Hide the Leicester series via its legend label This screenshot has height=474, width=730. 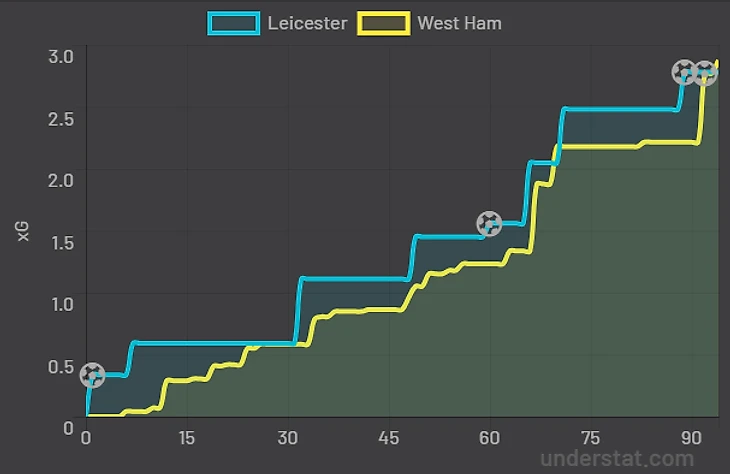307,23
